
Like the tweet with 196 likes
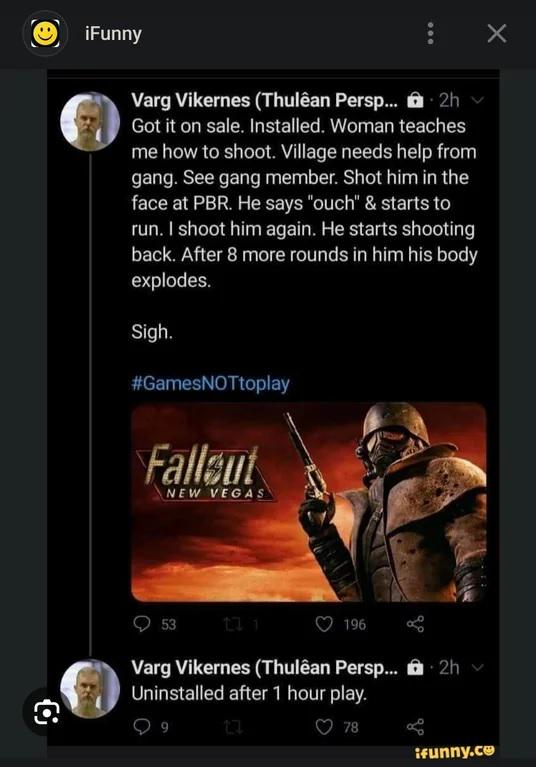pyautogui.click(x=324, y=624)
